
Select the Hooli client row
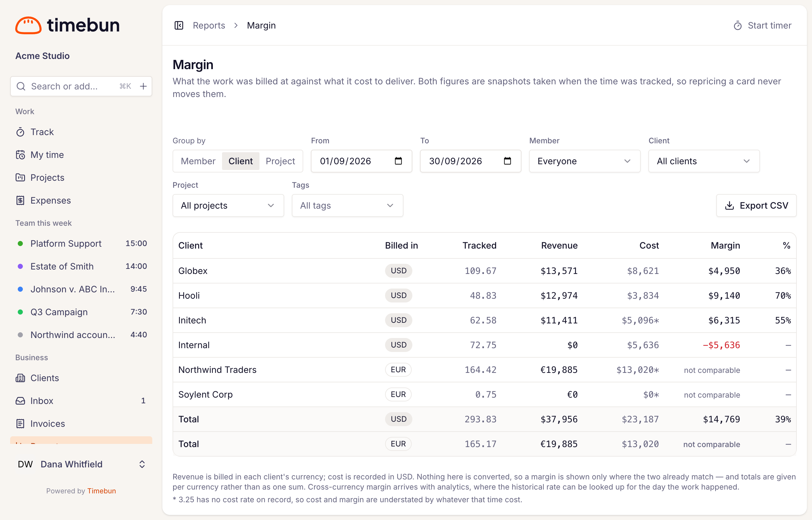pyautogui.click(x=484, y=296)
